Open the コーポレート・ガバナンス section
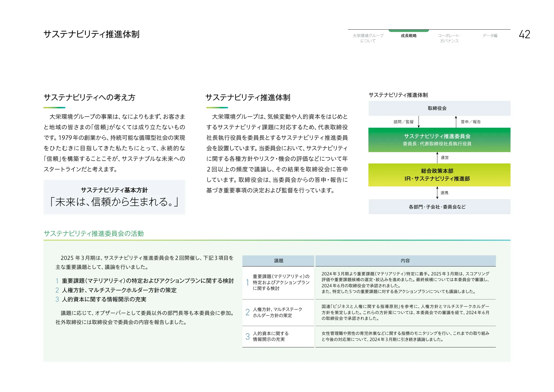This screenshot has width=554, height=392. pyautogui.click(x=449, y=38)
